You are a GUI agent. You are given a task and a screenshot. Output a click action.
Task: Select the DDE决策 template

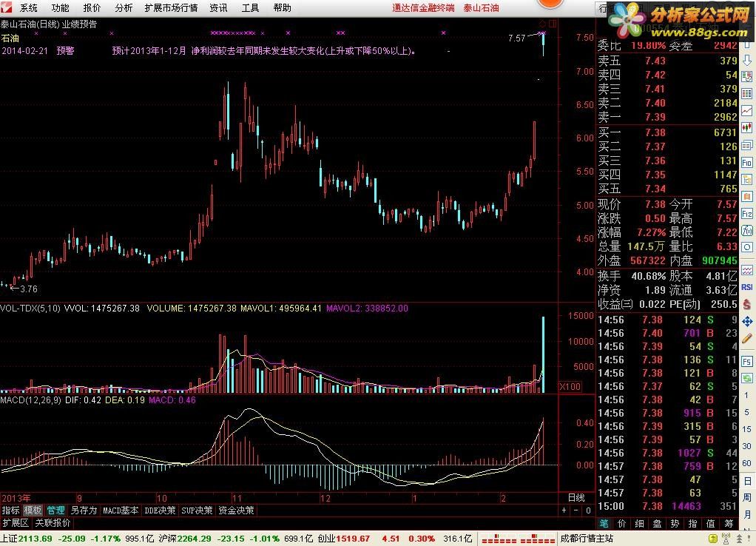click(x=160, y=510)
